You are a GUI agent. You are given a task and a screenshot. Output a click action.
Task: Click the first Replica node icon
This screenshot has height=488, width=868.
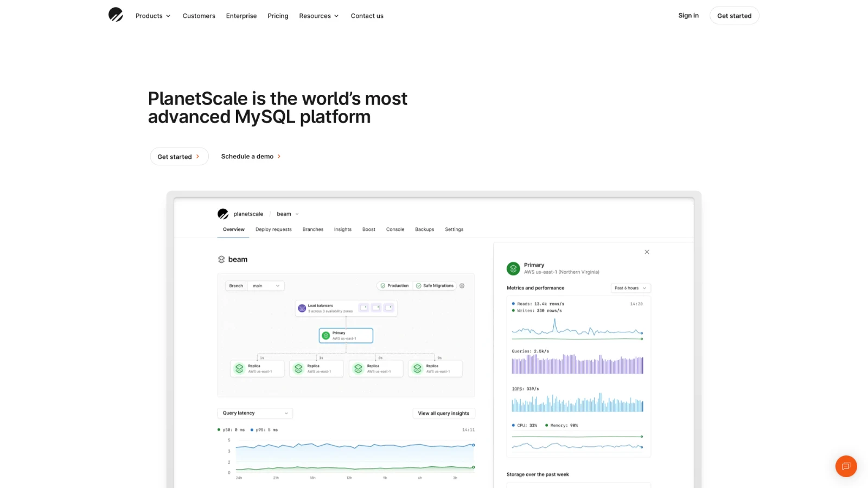click(x=239, y=369)
